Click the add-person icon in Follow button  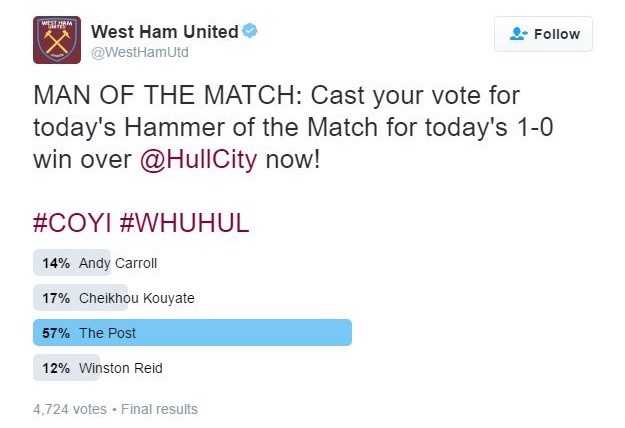tap(519, 34)
